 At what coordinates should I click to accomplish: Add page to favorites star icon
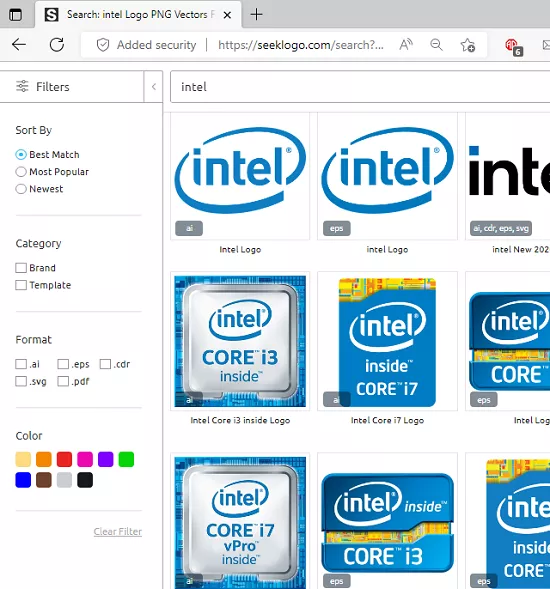468,45
